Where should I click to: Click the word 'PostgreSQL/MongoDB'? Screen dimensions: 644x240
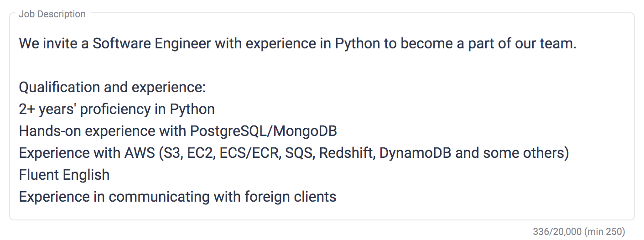263,131
